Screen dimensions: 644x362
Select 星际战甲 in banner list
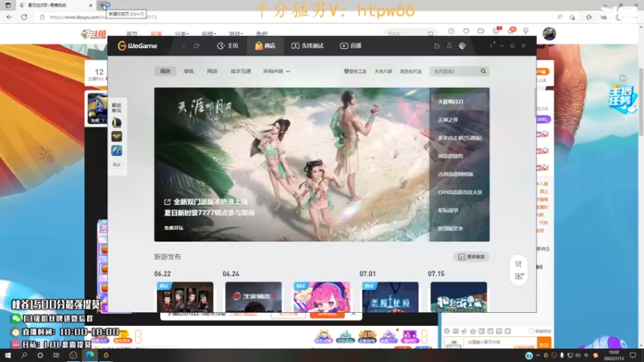pos(448,210)
